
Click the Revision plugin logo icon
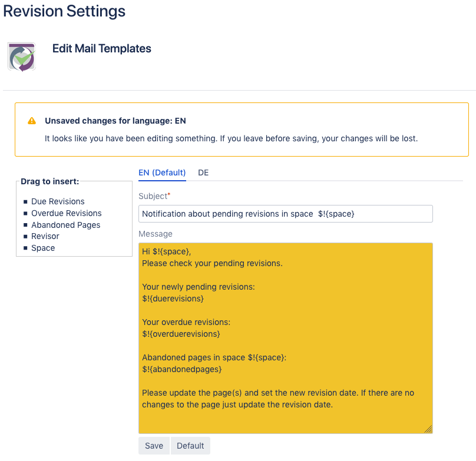coord(22,57)
